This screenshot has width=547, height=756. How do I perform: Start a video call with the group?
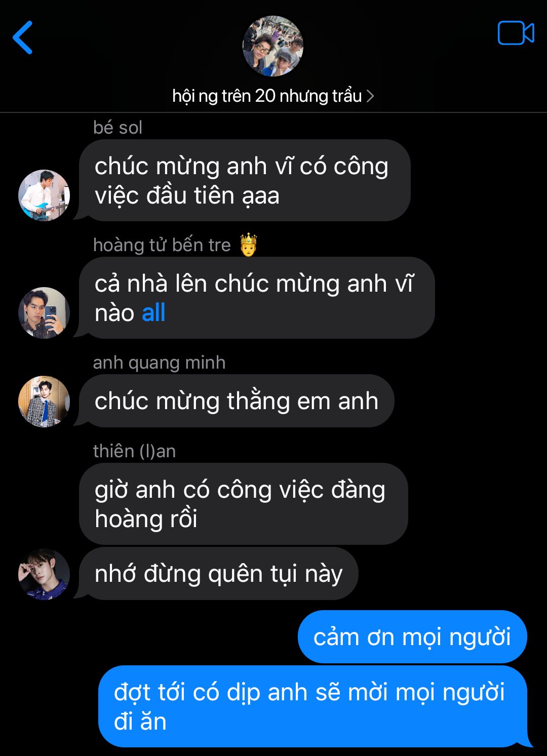516,33
